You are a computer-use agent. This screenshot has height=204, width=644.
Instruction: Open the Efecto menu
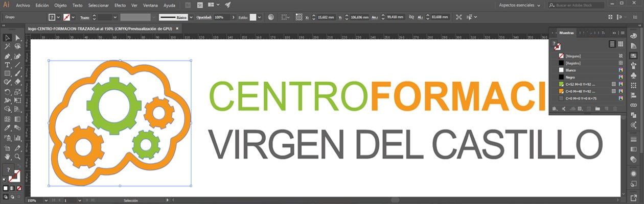[x=120, y=5]
